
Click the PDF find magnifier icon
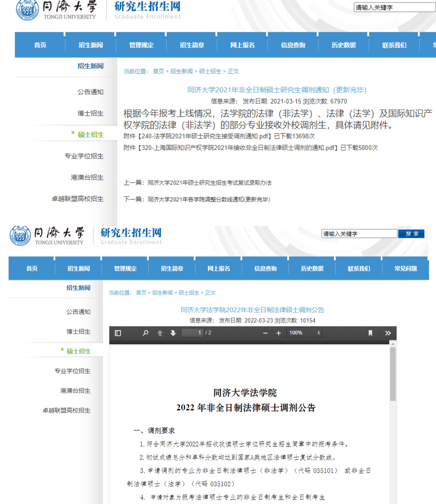pos(146,333)
